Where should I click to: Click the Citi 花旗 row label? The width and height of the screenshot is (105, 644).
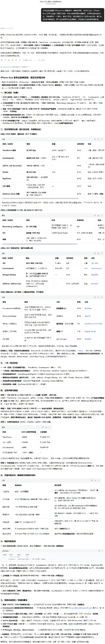pyautogui.click(x=6, y=339)
